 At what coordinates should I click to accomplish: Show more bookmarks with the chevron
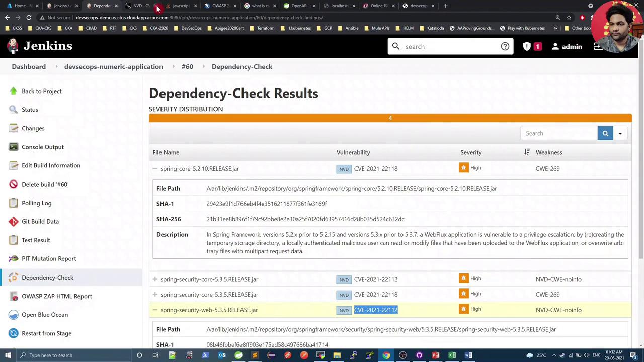pos(555,28)
